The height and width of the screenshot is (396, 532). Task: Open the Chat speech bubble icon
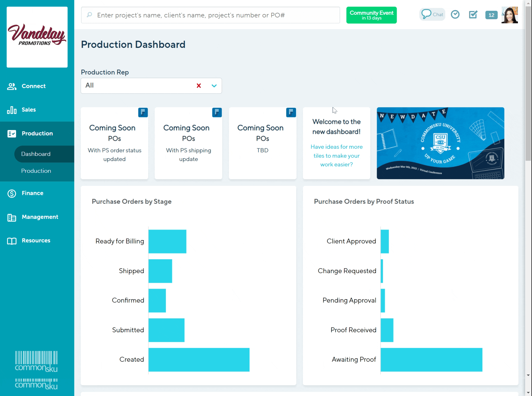pyautogui.click(x=426, y=14)
